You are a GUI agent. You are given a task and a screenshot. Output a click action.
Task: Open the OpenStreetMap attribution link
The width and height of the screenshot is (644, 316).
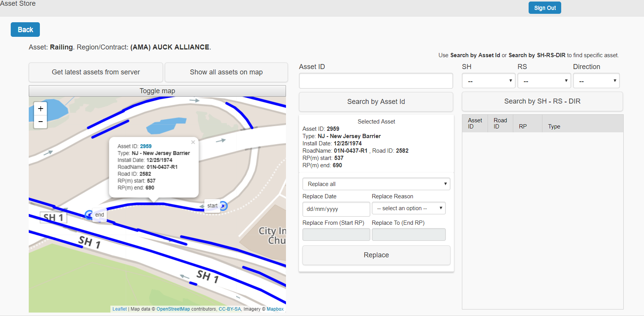tap(173, 309)
